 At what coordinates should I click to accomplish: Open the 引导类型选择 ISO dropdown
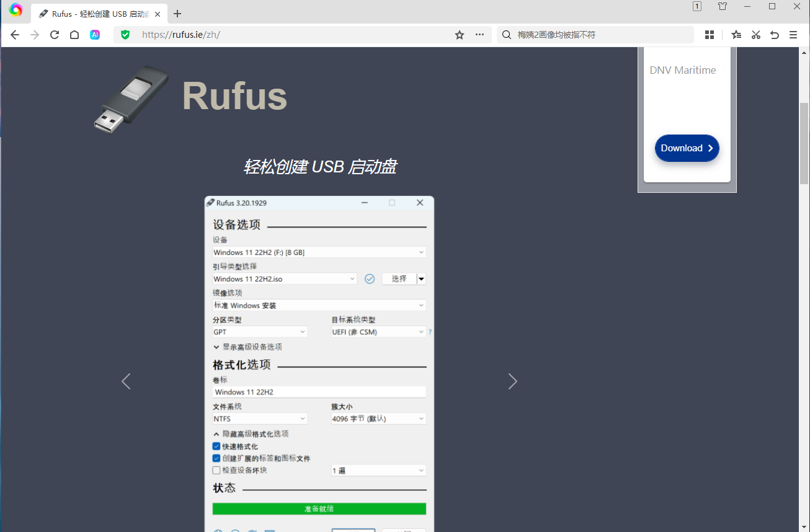click(285, 279)
